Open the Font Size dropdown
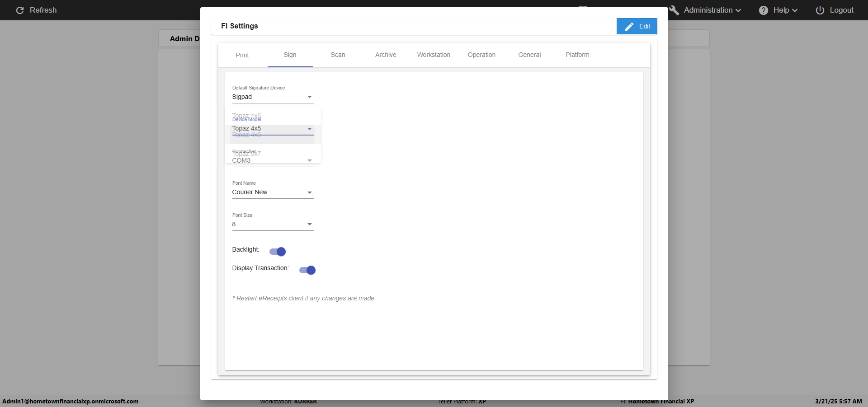 (x=273, y=225)
